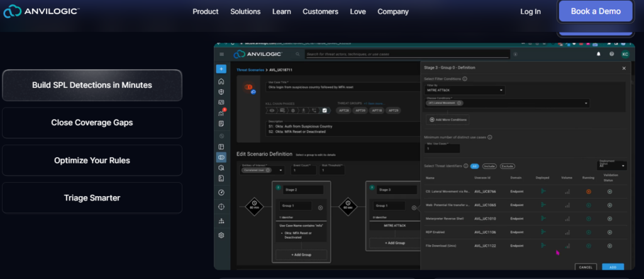Open the hierarchy tree icon in sidebar

pyautogui.click(x=221, y=221)
